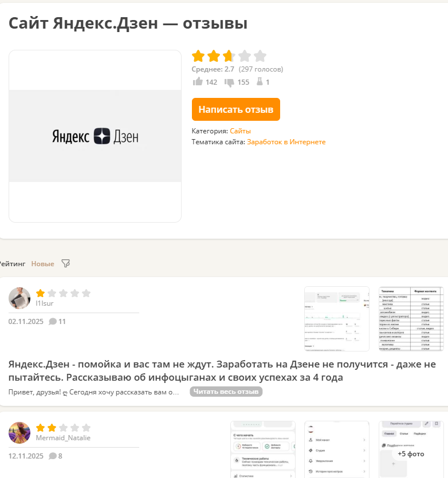Click the flask icon next to 1
Screen dimensions: 448x478
pyautogui.click(x=260, y=81)
